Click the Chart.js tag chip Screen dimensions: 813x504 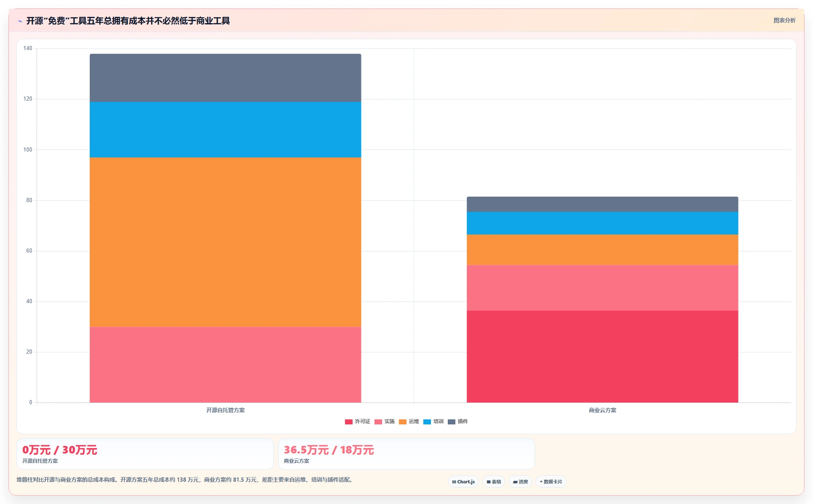tap(463, 482)
